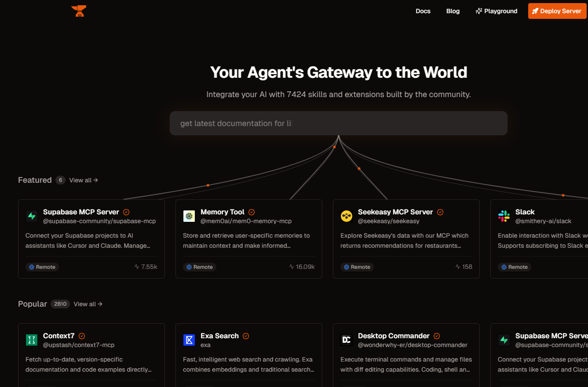Click the Popular count badge 2810
Image resolution: width=588 pixels, height=387 pixels.
coord(60,304)
